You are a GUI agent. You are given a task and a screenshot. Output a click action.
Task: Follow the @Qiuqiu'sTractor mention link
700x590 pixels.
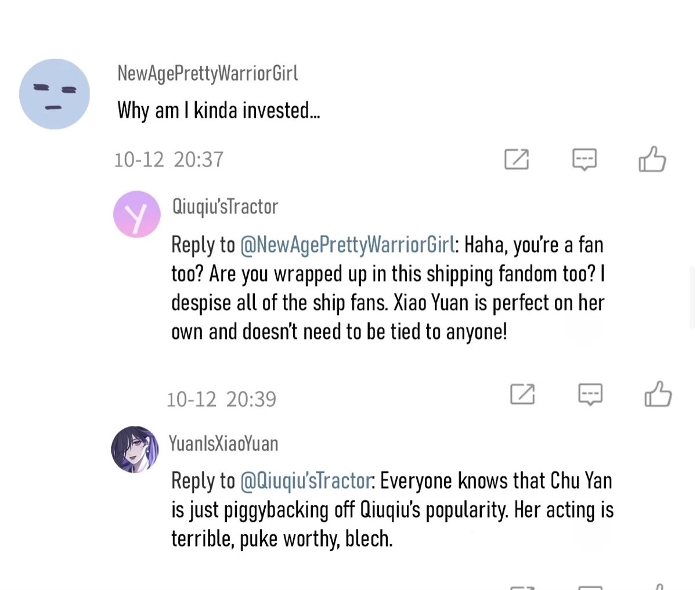(305, 481)
